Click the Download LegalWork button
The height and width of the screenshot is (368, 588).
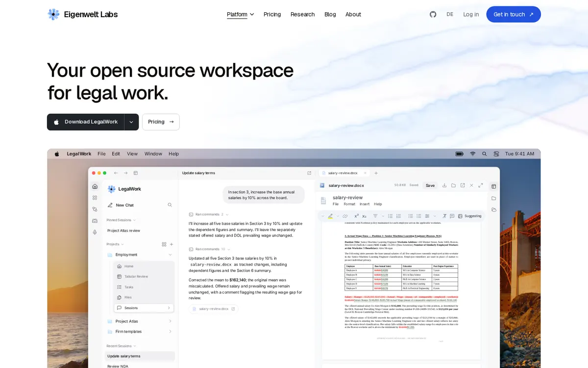(86, 122)
